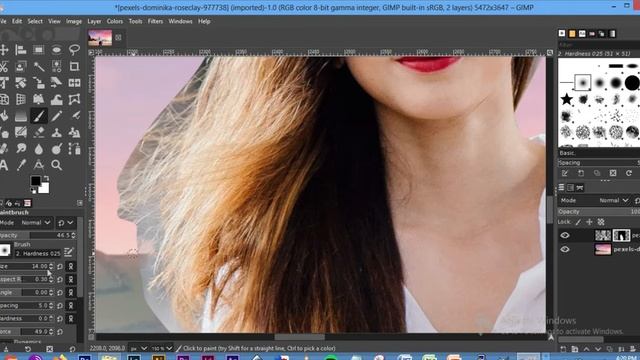Toggle lock pixels in Layers panel
Screen dimensions: 640x360
[x=578, y=222]
